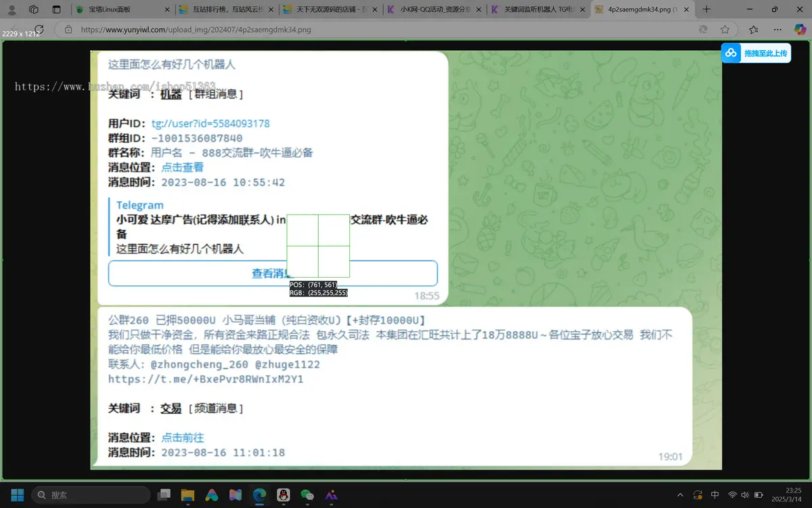
Task: Click the 888交流群-吹牛逼必备 group name
Action: pyautogui.click(x=257, y=153)
